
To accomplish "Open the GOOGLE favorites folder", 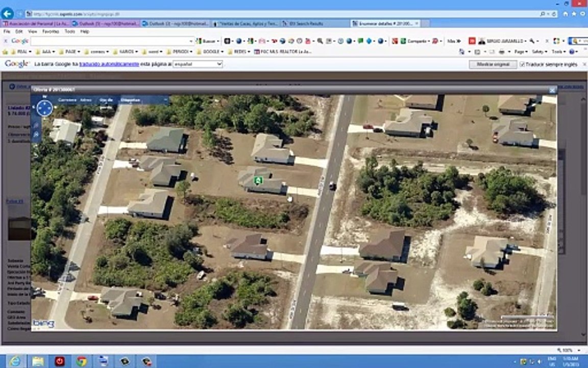I will (210, 52).
